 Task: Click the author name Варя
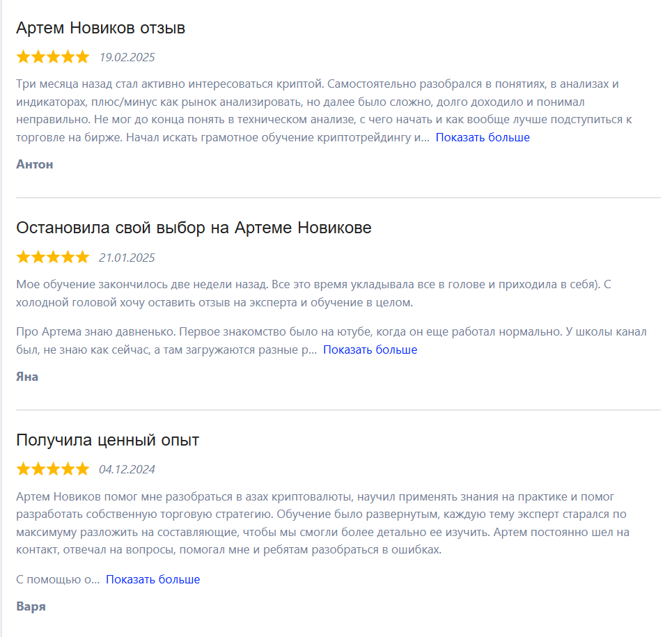(x=31, y=606)
